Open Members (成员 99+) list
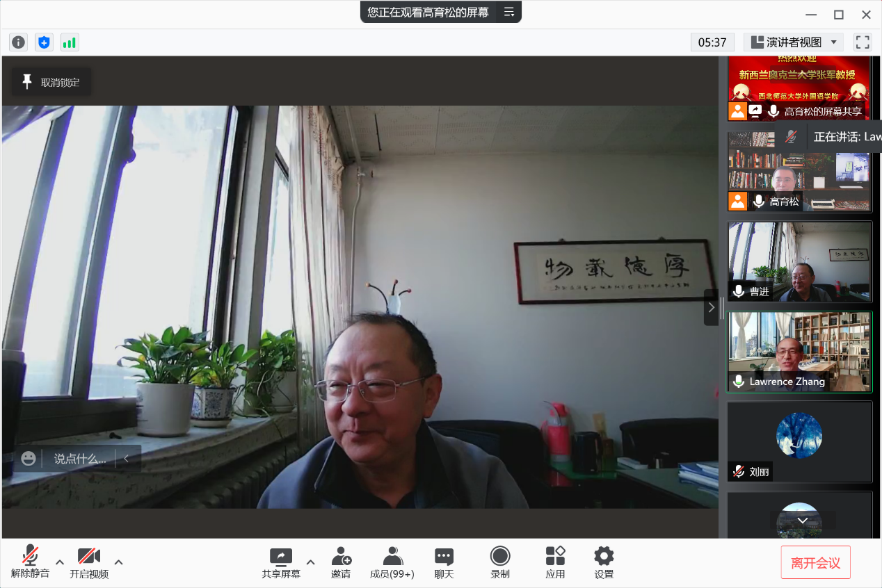 pos(392,562)
